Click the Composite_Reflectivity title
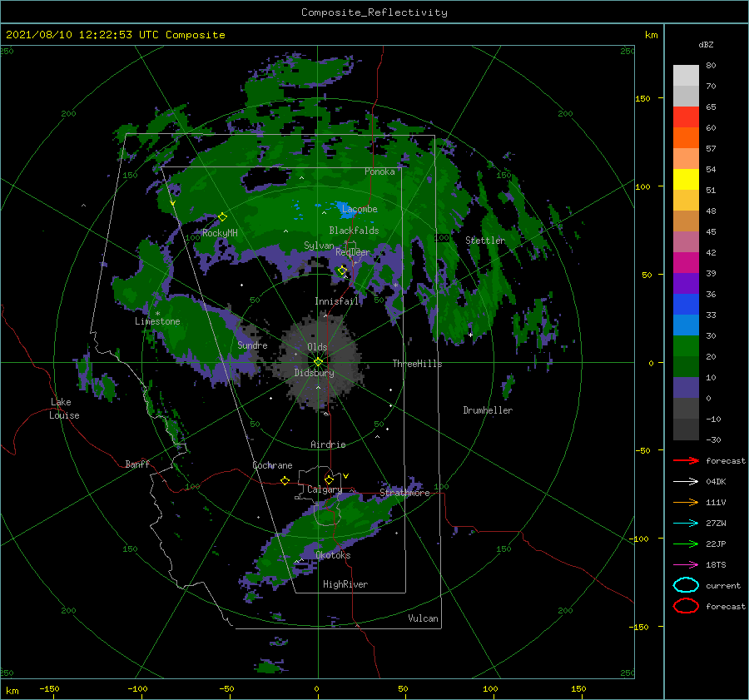The height and width of the screenshot is (700, 749). click(x=374, y=12)
